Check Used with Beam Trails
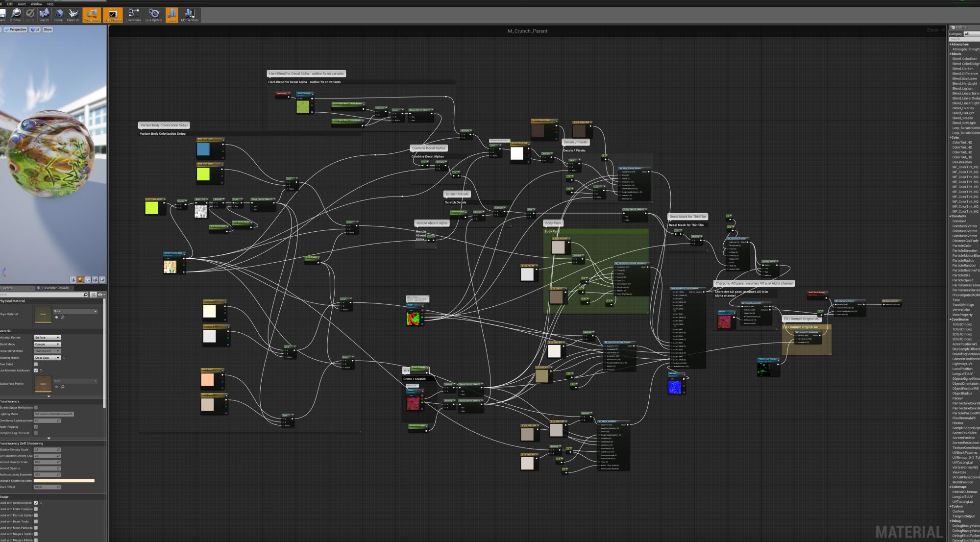 [x=36, y=521]
